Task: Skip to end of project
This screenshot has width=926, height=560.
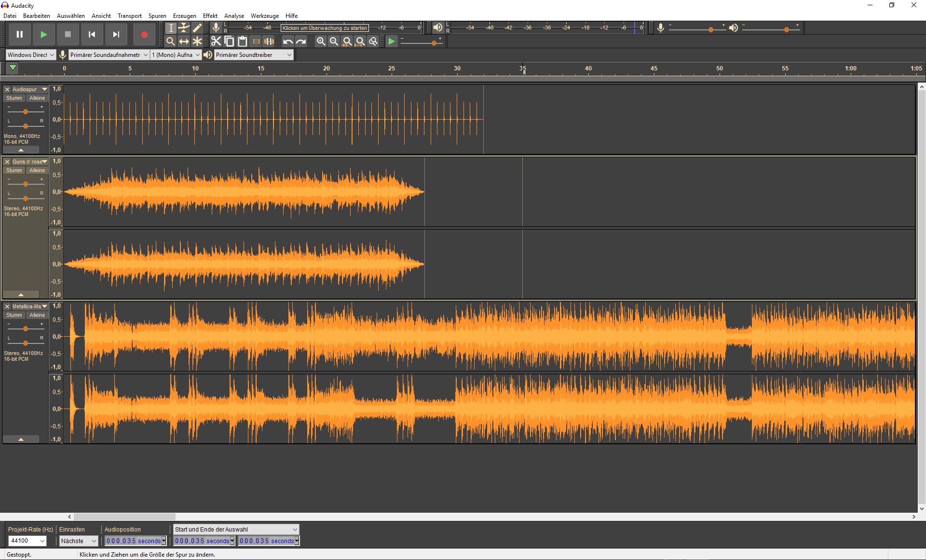Action: pyautogui.click(x=116, y=34)
